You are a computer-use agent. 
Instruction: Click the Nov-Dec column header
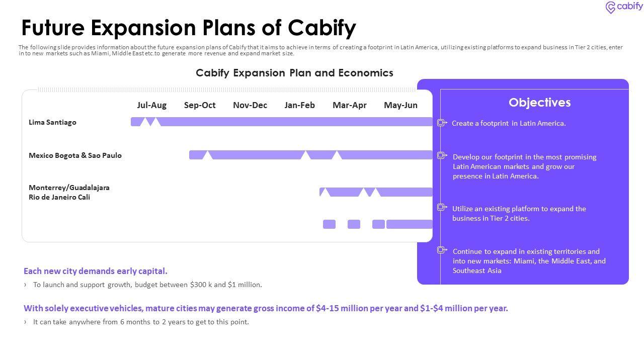250,105
